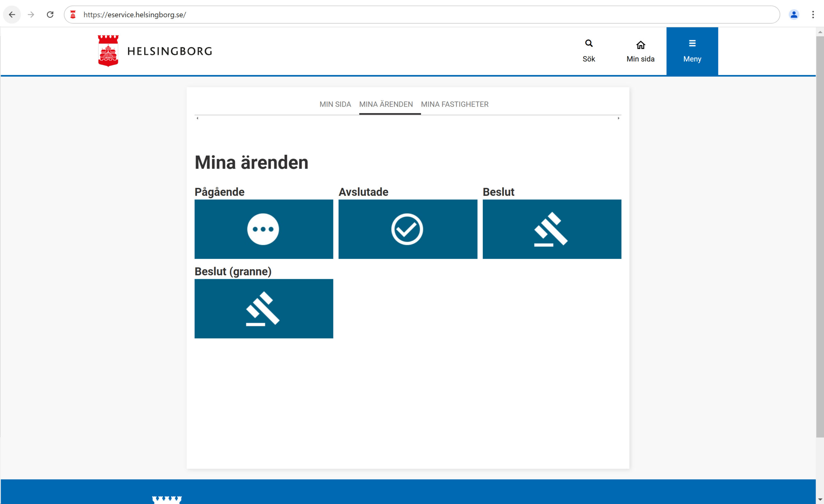The image size is (824, 504).
Task: Switch to the MIN SIDA tab
Action: point(335,104)
